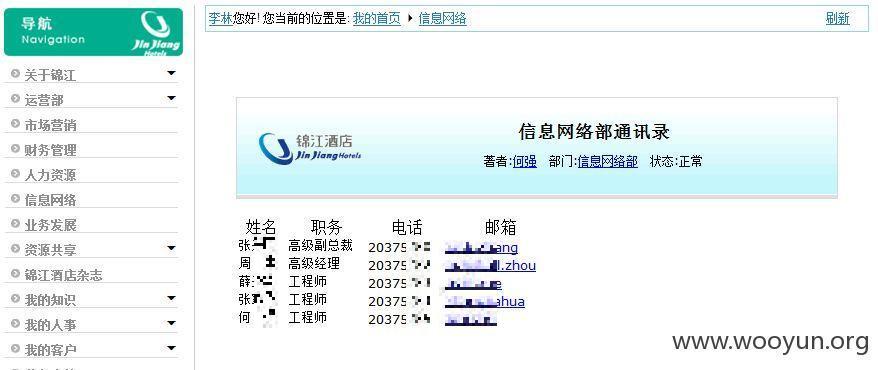
Task: Click the bullet icon beside 人力资源
Action: click(15, 174)
